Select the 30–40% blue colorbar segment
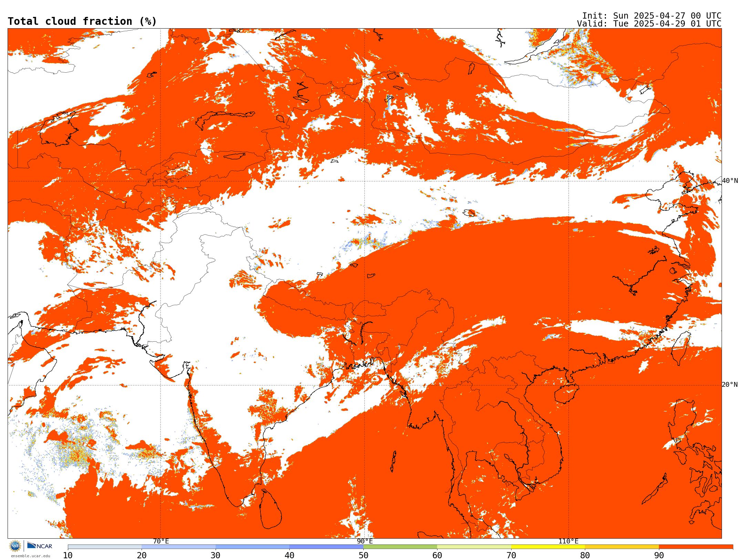 252,547
